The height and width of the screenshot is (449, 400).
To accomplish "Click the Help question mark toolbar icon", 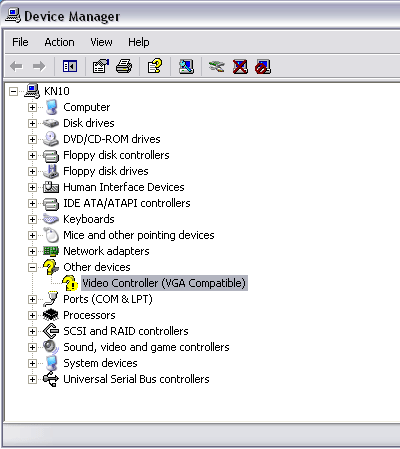I will click(x=155, y=66).
